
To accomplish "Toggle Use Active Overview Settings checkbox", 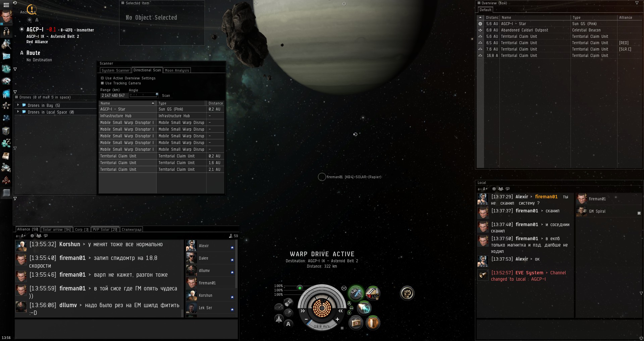I will 102,78.
